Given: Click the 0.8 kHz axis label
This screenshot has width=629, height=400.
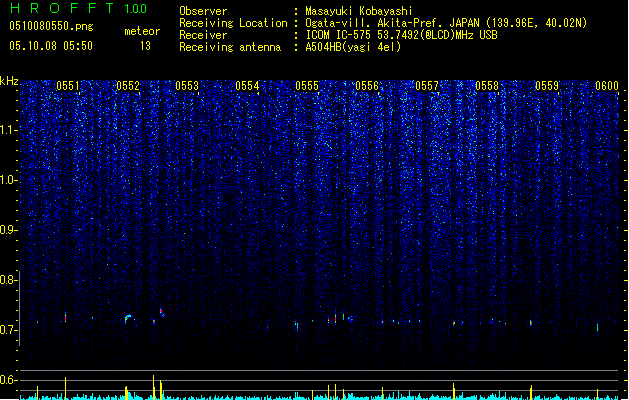Looking at the screenshot, I should coord(8,280).
